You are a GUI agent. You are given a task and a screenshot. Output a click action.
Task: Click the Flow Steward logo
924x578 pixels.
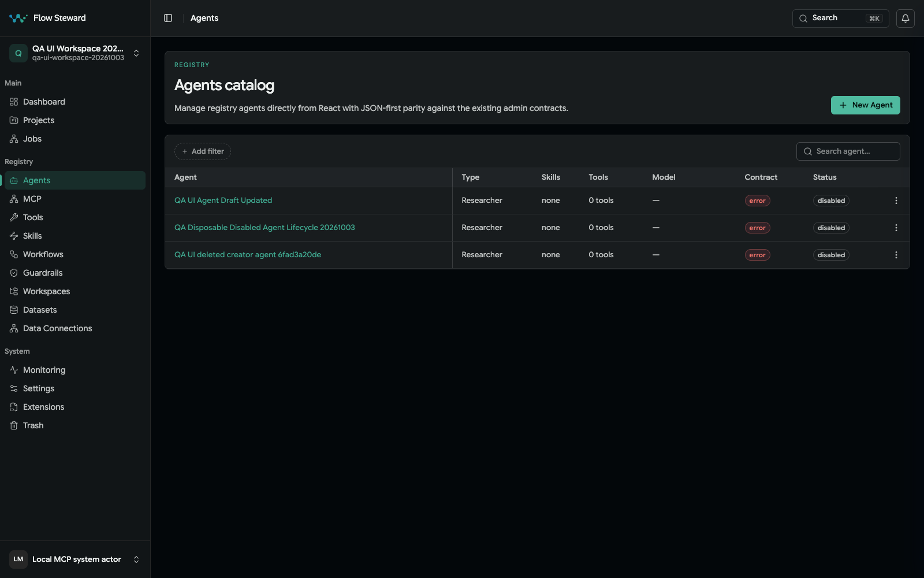tap(18, 18)
